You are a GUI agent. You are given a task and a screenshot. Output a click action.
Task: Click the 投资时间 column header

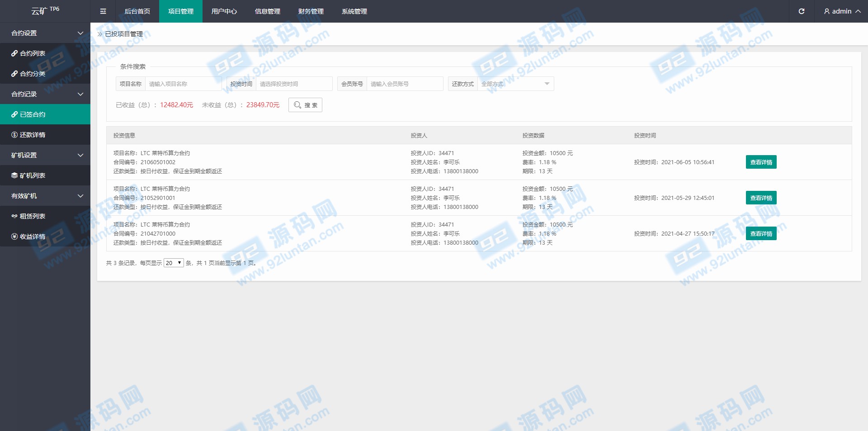[x=645, y=135]
